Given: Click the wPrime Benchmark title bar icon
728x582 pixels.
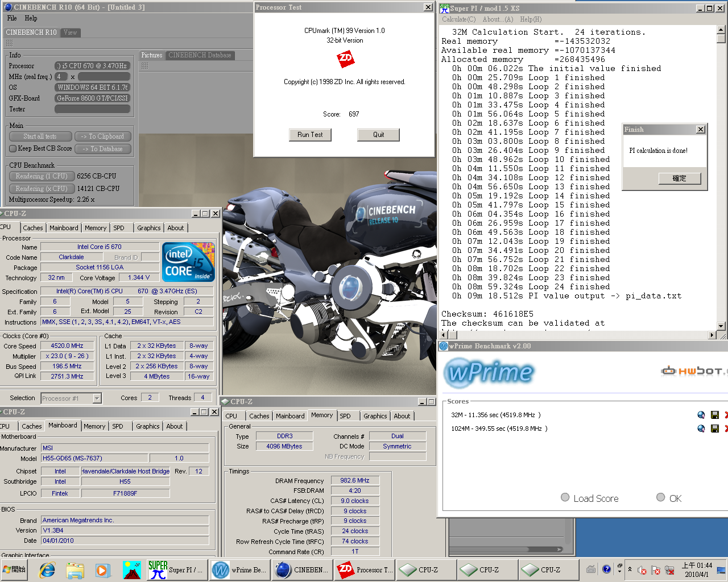Looking at the screenshot, I should pyautogui.click(x=444, y=346).
